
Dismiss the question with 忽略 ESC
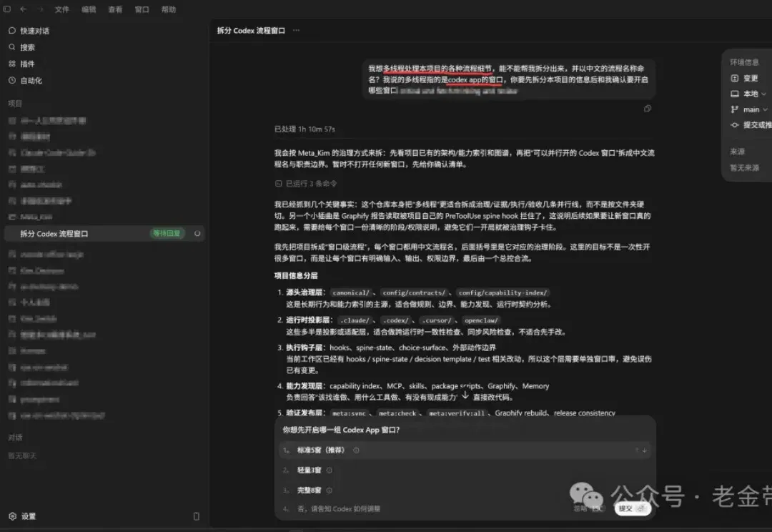588,508
